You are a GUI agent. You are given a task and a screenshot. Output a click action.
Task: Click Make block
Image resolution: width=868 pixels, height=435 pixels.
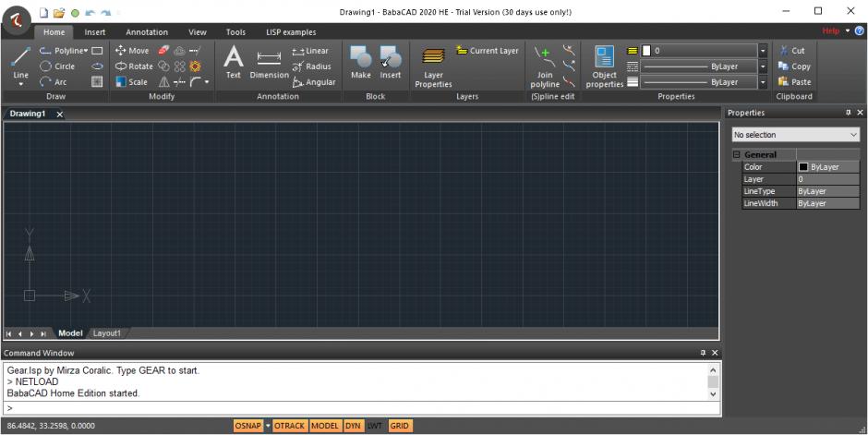[x=360, y=62]
